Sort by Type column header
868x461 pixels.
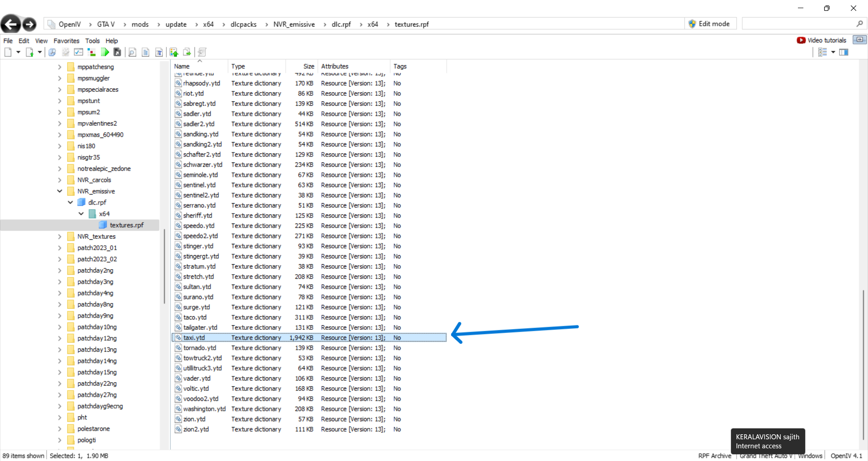tap(256, 66)
